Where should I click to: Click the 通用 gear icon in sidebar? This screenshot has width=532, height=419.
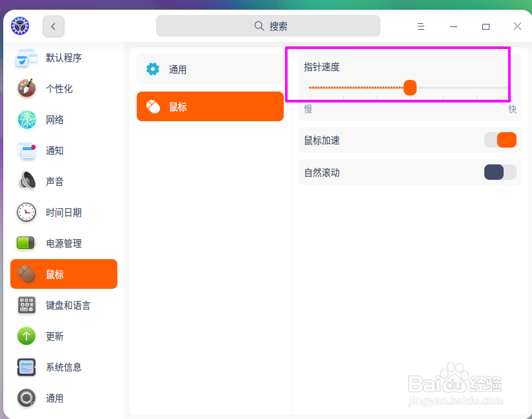click(26, 398)
